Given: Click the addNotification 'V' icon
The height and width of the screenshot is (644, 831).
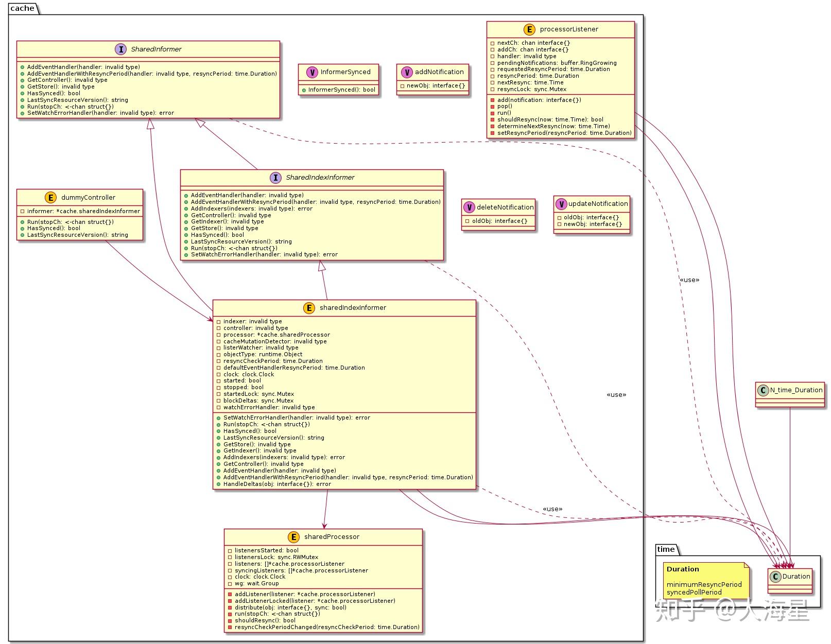Looking at the screenshot, I should click(406, 72).
